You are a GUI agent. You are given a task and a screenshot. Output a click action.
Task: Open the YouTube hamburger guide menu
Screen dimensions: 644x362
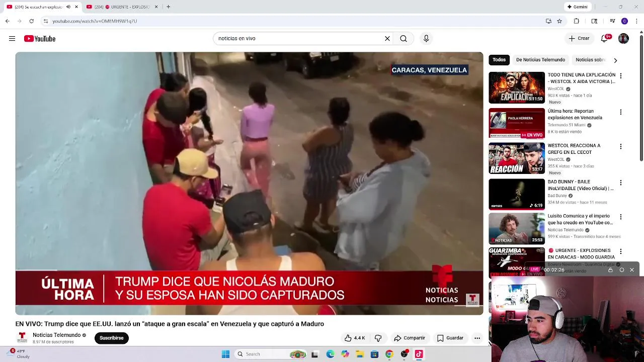(12, 39)
